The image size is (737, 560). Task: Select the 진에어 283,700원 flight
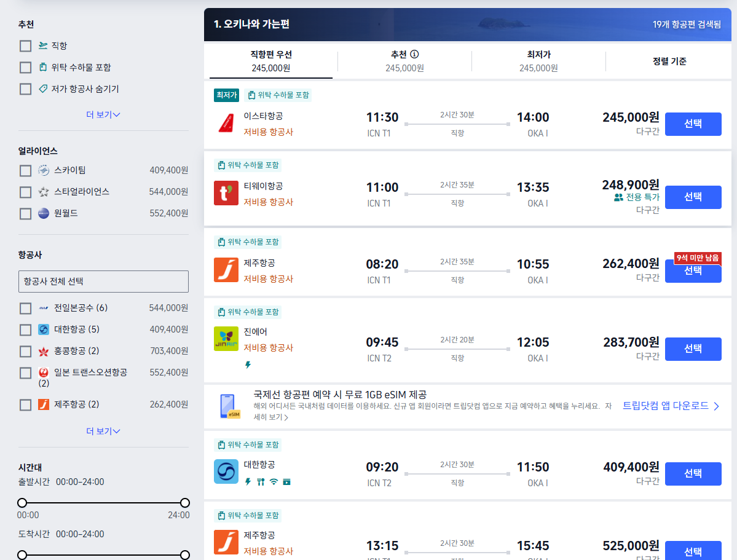click(693, 349)
